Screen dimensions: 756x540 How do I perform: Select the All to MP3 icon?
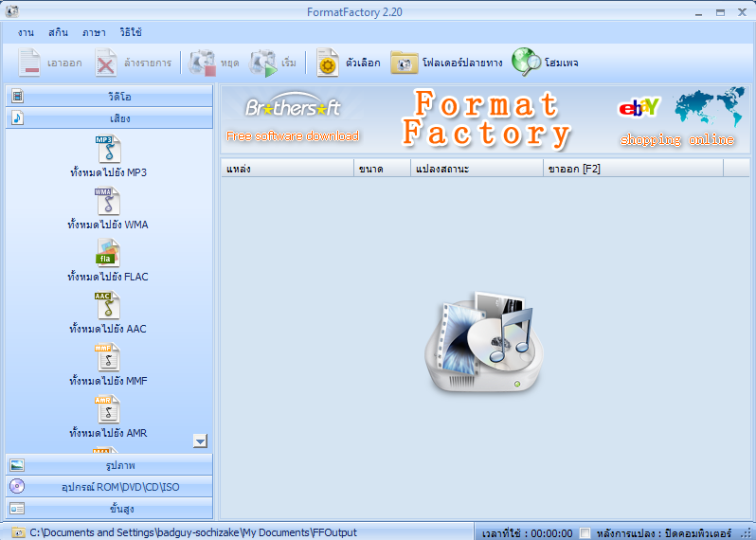coord(108,149)
